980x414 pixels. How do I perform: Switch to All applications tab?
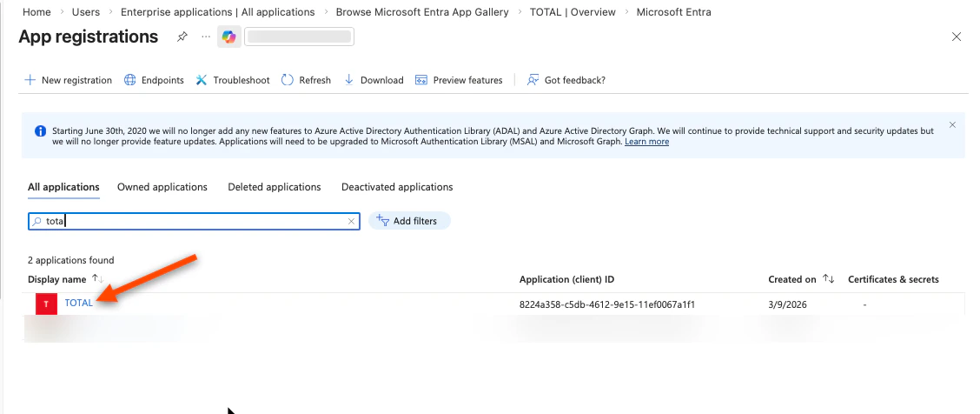(63, 187)
